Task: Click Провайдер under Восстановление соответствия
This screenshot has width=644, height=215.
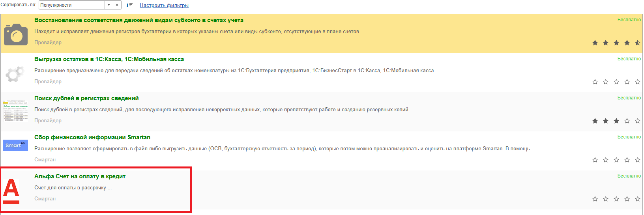Action: point(48,43)
